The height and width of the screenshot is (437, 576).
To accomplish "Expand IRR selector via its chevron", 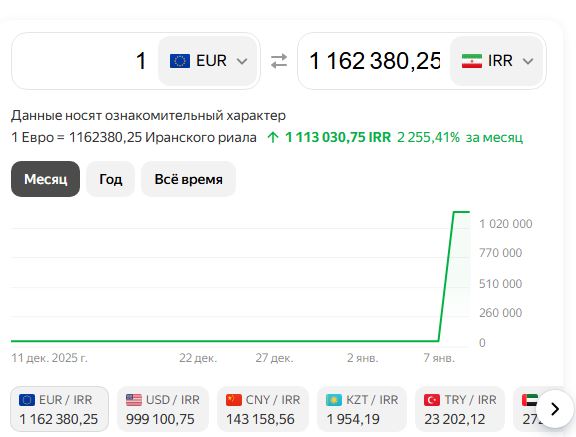I will [x=528, y=61].
